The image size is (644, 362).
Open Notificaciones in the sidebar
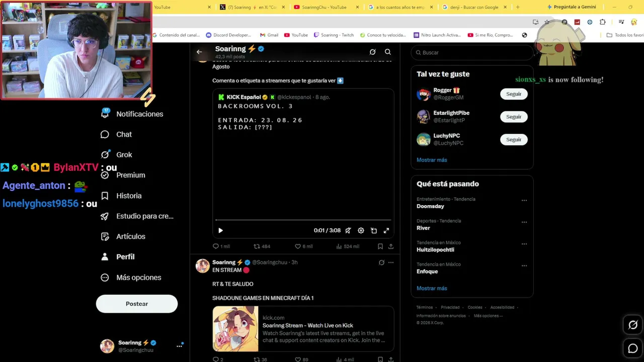tap(132, 114)
